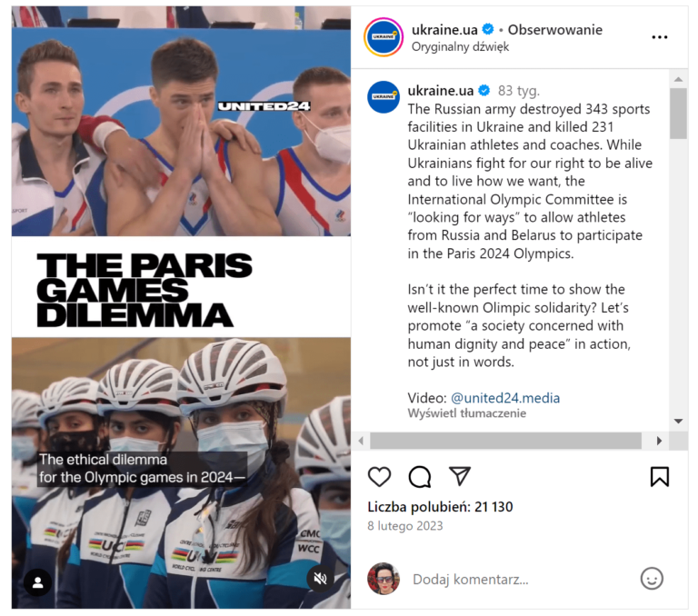Toggle following via Obserwowanie label

[x=554, y=30]
